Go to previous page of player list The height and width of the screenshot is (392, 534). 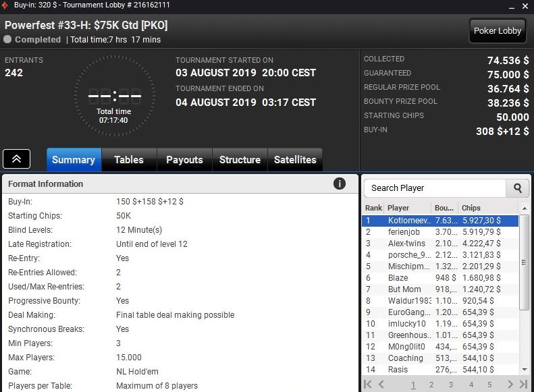pyautogui.click(x=381, y=384)
